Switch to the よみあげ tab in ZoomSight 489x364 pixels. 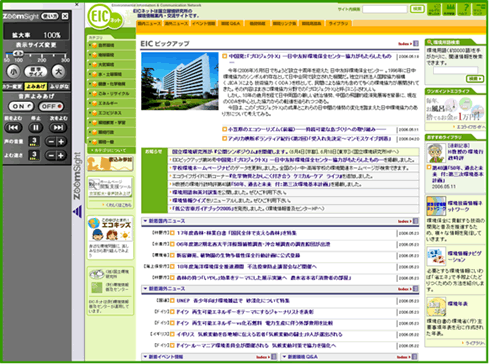[x=36, y=86]
